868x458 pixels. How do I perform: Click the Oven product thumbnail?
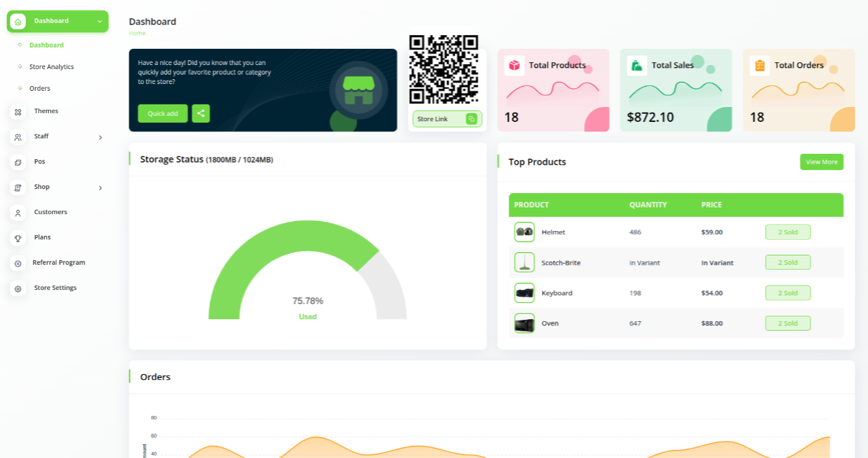coord(524,323)
